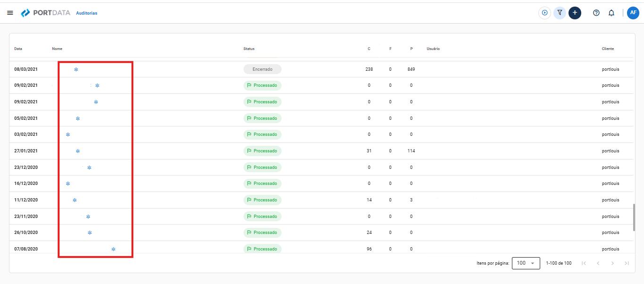The image size is (644, 284).
Task: Sort by the Status column header
Action: 249,49
